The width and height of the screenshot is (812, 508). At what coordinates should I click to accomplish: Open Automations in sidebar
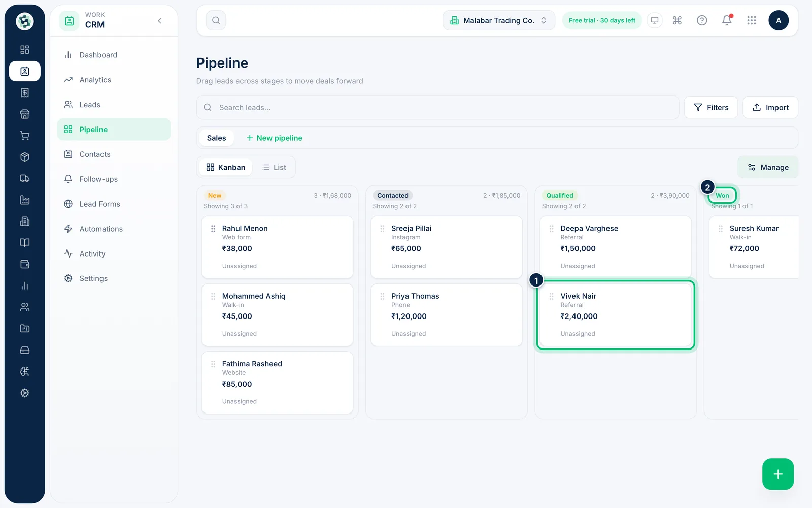click(114, 229)
